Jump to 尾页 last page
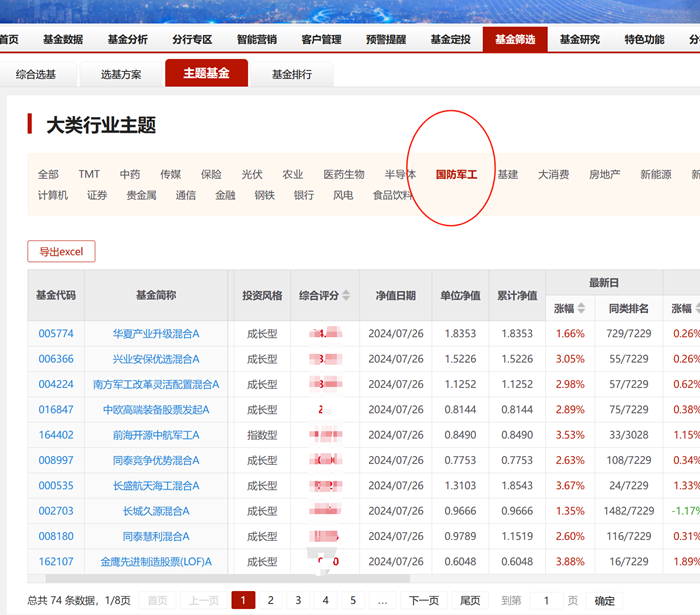Image resolution: width=700 pixels, height=615 pixels. pyautogui.click(x=470, y=600)
